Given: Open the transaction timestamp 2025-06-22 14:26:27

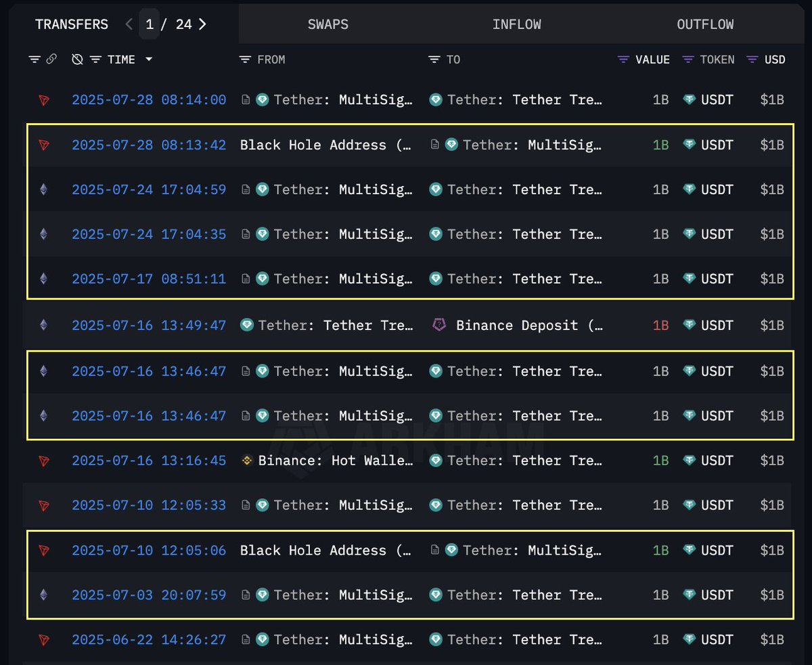Looking at the screenshot, I should tap(149, 640).
